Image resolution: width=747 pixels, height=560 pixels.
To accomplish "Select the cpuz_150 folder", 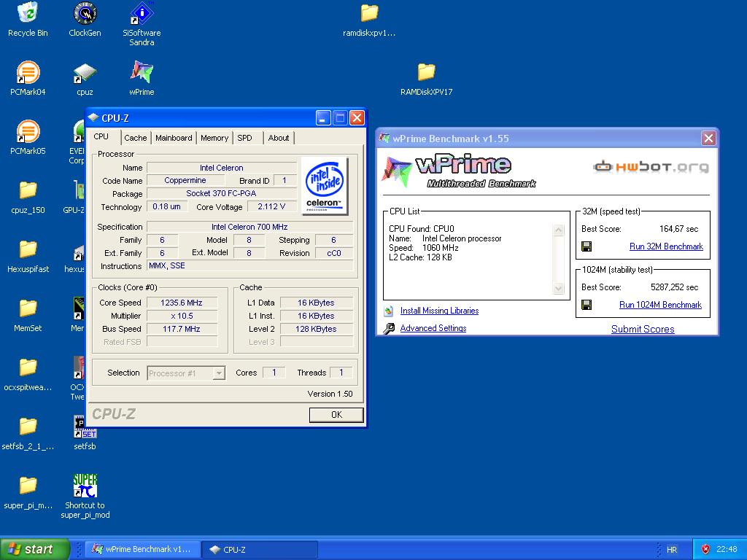I will click(28, 197).
